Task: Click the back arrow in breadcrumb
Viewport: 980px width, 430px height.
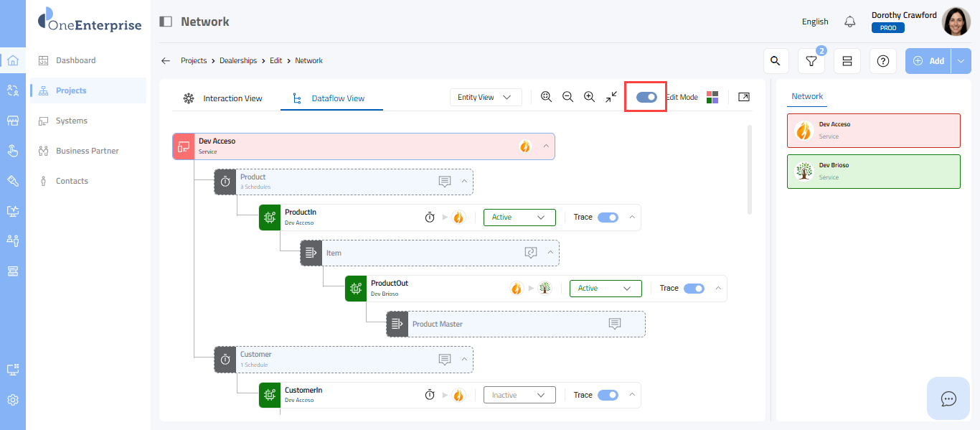Action: [166, 61]
